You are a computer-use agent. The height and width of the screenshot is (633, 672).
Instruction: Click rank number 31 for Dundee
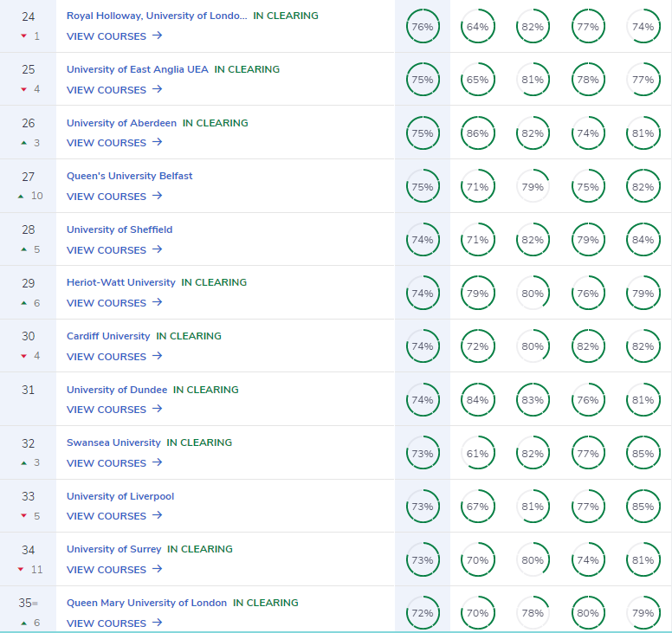point(29,390)
